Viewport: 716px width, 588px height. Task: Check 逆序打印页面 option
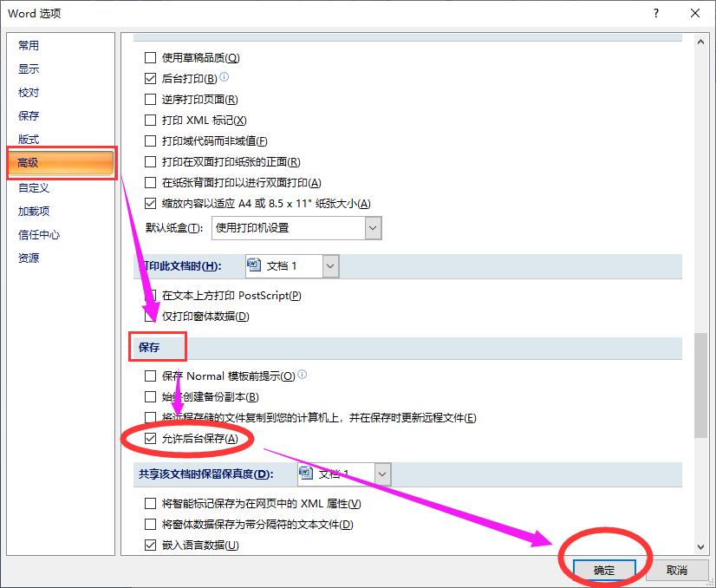150,97
